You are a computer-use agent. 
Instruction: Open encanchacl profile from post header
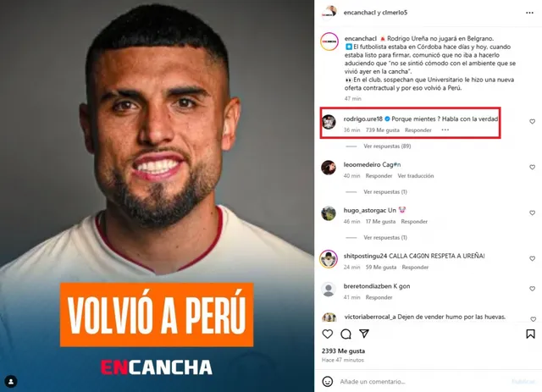(x=359, y=13)
